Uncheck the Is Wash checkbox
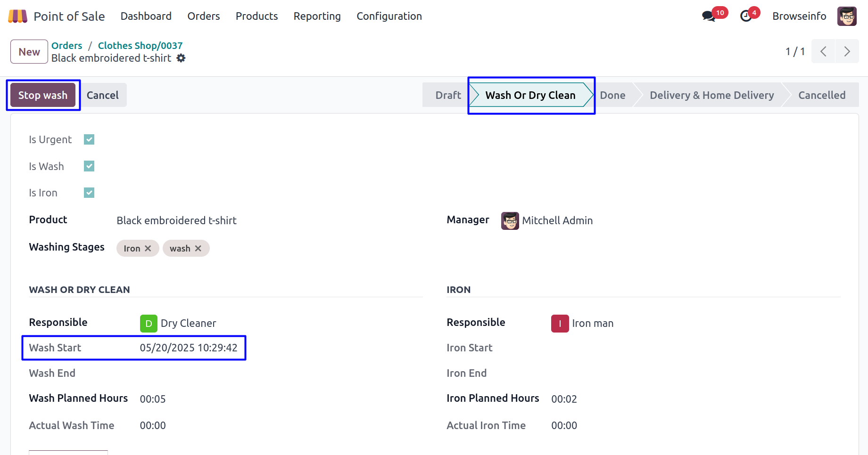 click(89, 166)
